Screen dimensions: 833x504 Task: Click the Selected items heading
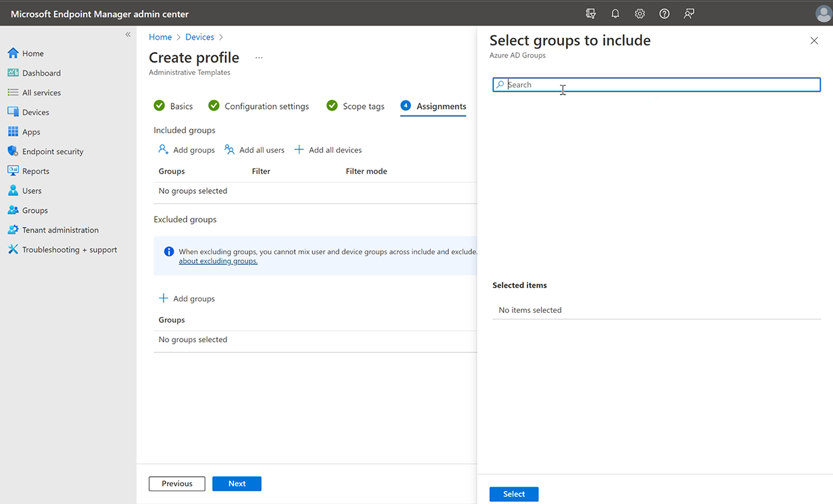pyautogui.click(x=520, y=285)
